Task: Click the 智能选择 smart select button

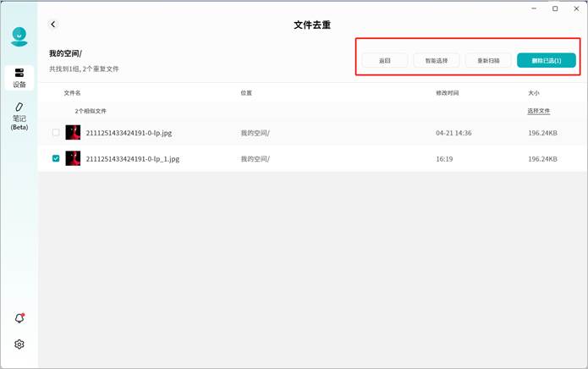Action: (x=436, y=60)
